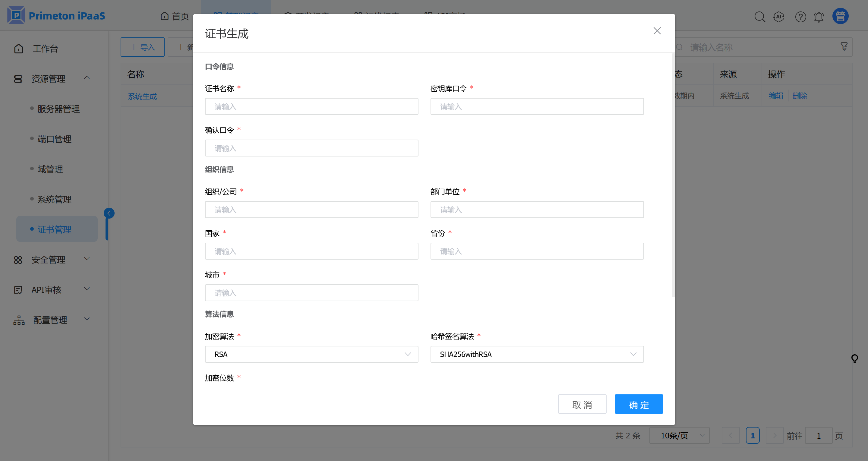Close the certificate generation dialog
868x461 pixels.
pos(657,31)
